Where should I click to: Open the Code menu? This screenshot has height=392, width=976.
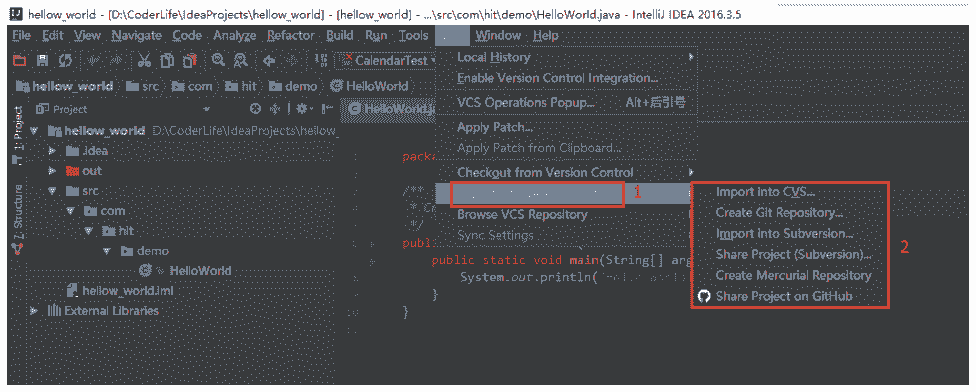tap(187, 35)
